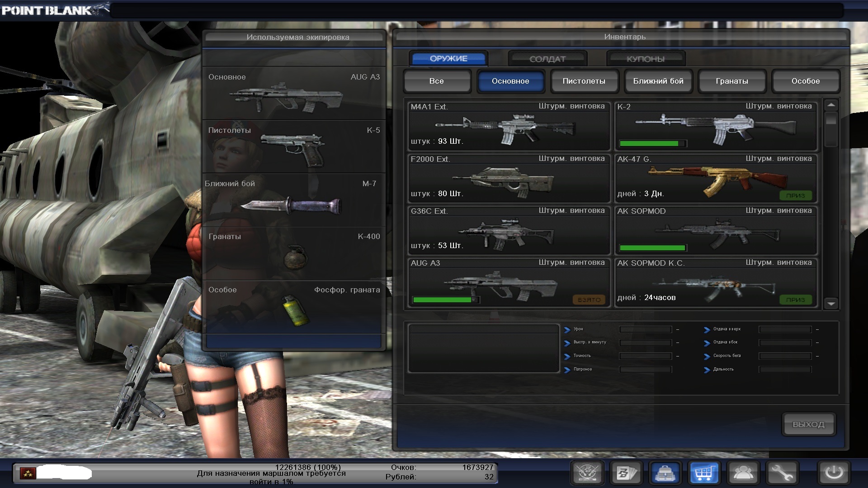Select the golden AK-47 G. rifle
Screen dimensions: 868x488
(x=716, y=178)
